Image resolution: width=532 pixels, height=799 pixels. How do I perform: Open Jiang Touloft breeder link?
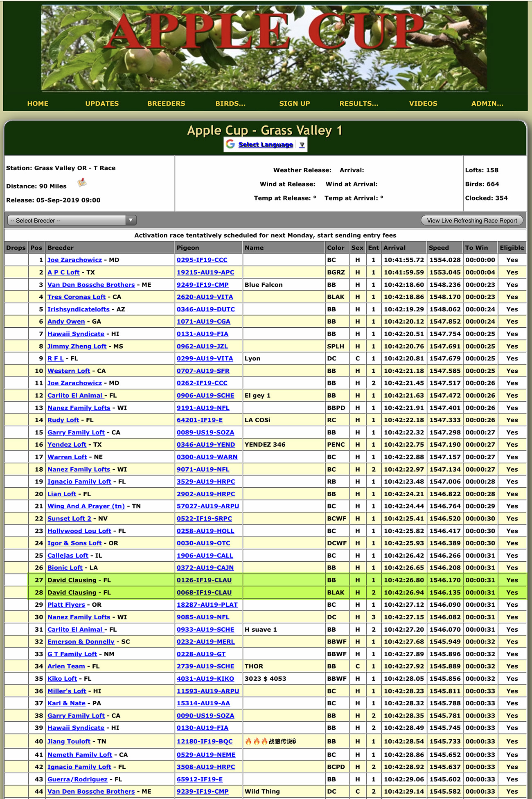point(69,741)
